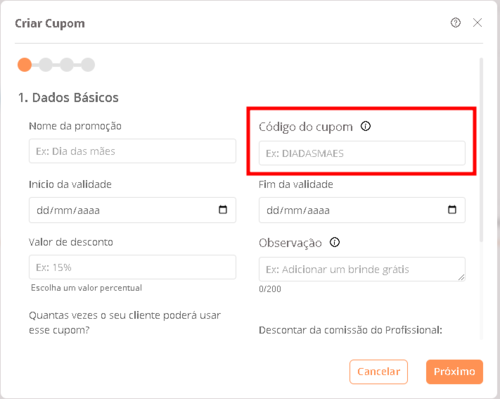The width and height of the screenshot is (500, 399).
Task: Show info tooltip beside Observação
Action: [x=335, y=242]
